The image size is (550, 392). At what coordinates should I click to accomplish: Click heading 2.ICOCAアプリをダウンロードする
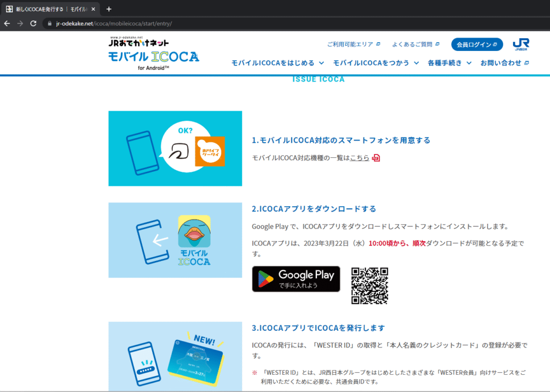pos(314,209)
